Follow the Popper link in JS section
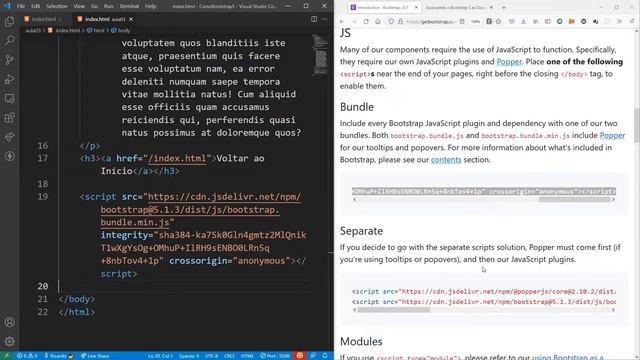This screenshot has height=360, width=640. click(x=509, y=62)
